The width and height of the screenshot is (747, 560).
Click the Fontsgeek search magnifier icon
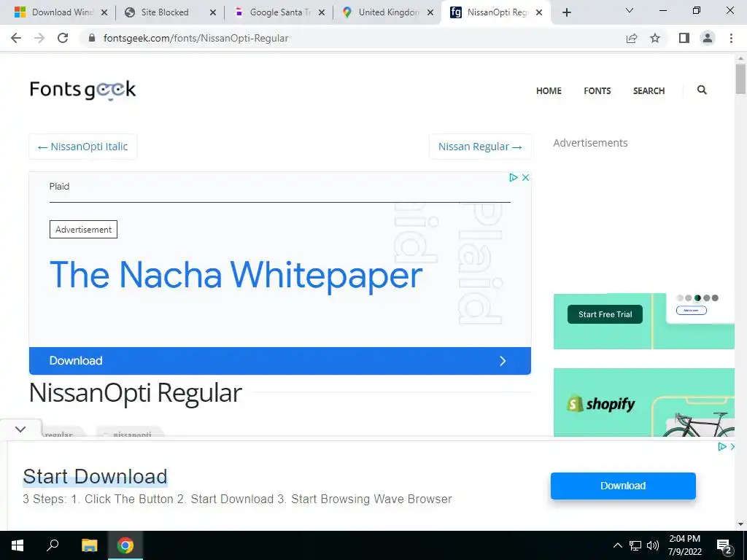click(x=702, y=90)
